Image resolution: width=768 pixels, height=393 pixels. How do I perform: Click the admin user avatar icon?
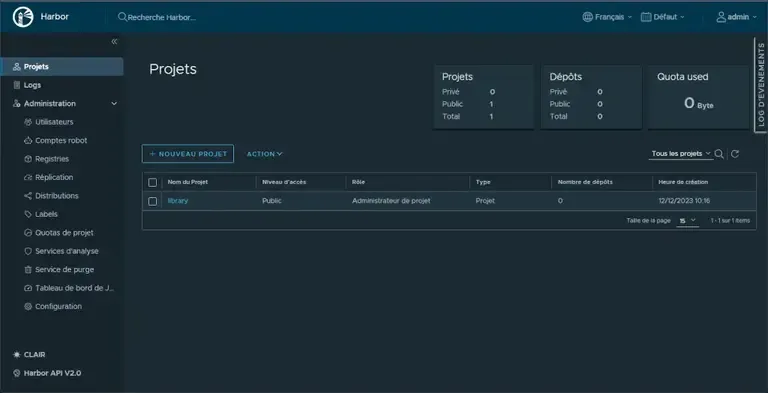(x=721, y=17)
